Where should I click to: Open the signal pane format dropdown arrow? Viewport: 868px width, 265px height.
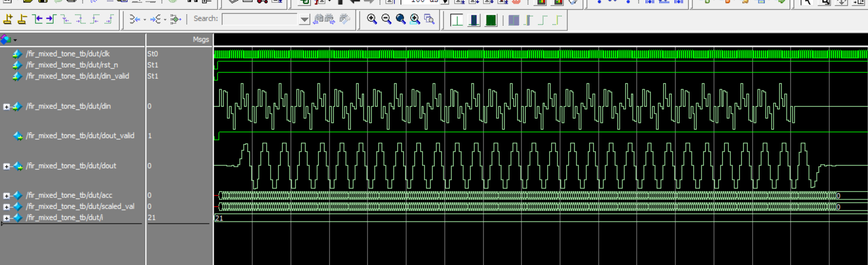15,40
